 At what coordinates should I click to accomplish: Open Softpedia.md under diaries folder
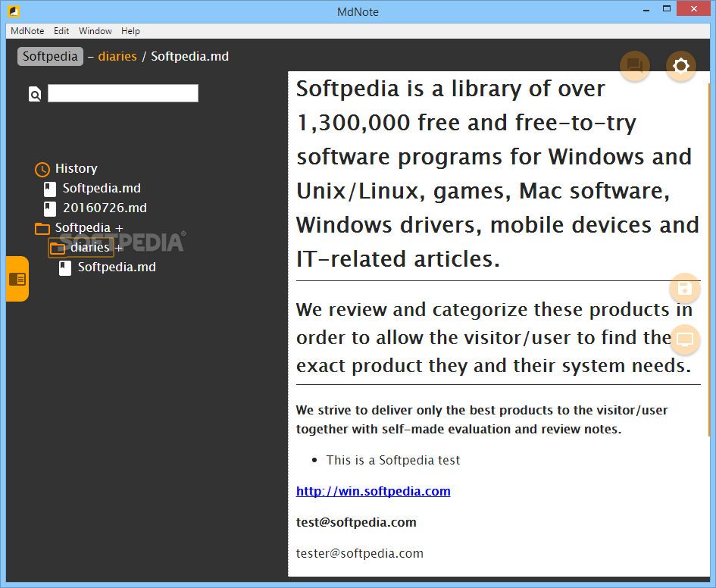point(117,267)
